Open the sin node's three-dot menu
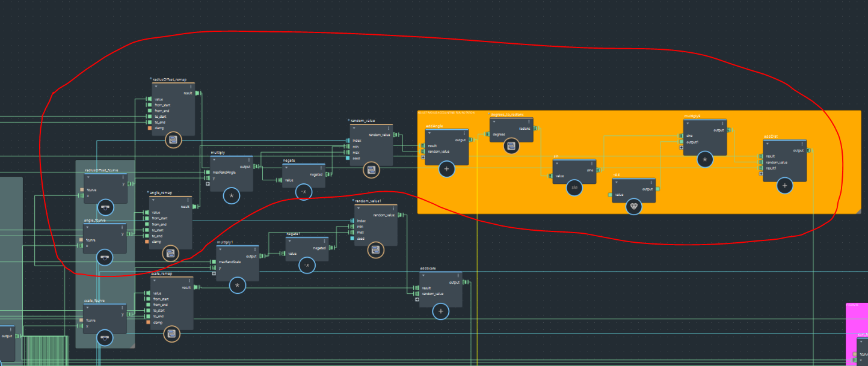This screenshot has height=366, width=868. point(593,164)
